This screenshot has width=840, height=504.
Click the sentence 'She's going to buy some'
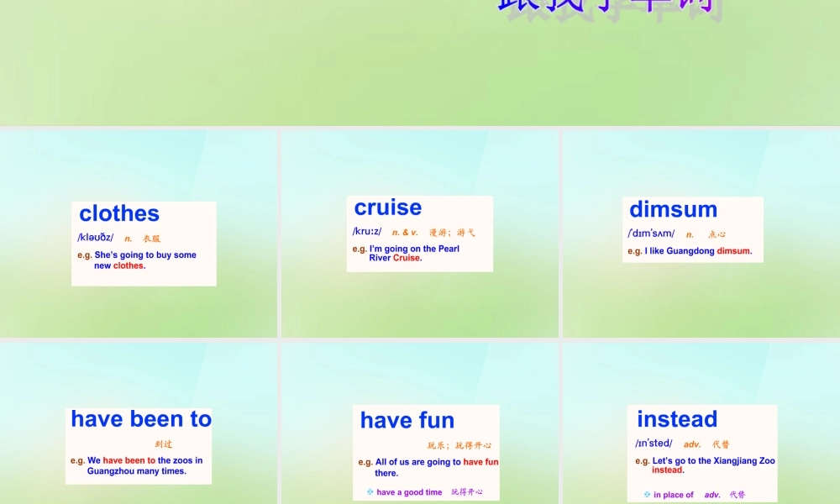pyautogui.click(x=145, y=255)
